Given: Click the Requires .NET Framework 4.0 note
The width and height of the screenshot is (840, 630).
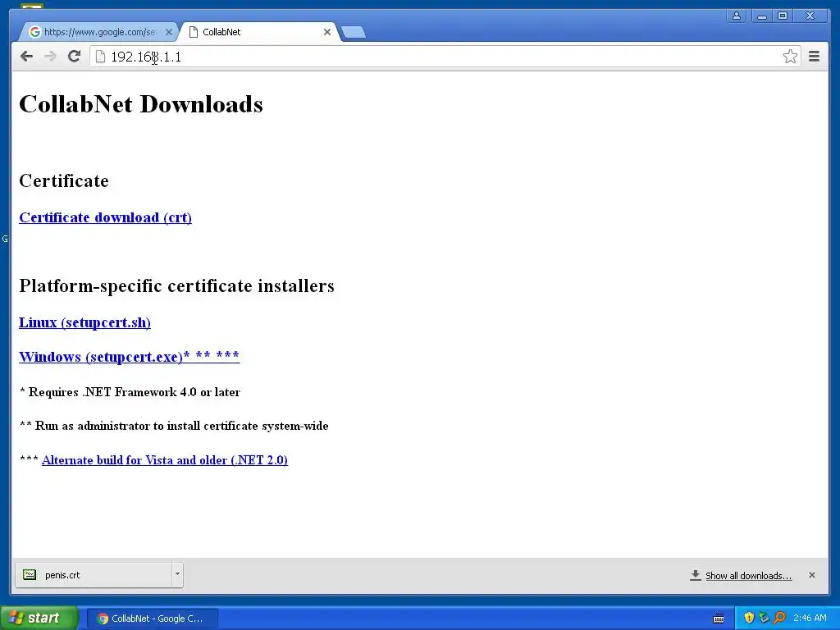Looking at the screenshot, I should point(130,392).
